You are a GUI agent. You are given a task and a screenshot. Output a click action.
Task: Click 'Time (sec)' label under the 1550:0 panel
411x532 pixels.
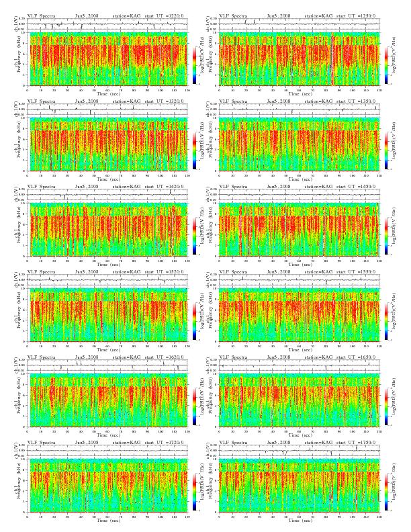click(x=300, y=349)
